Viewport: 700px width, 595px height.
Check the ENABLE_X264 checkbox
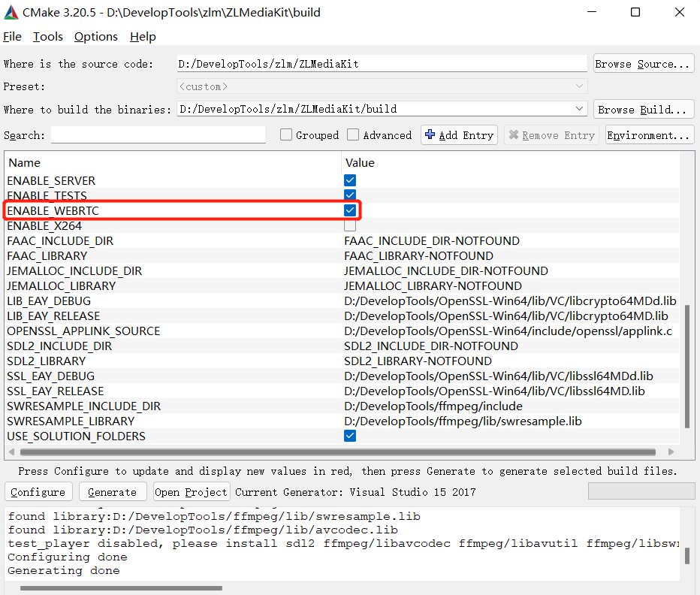(350, 225)
